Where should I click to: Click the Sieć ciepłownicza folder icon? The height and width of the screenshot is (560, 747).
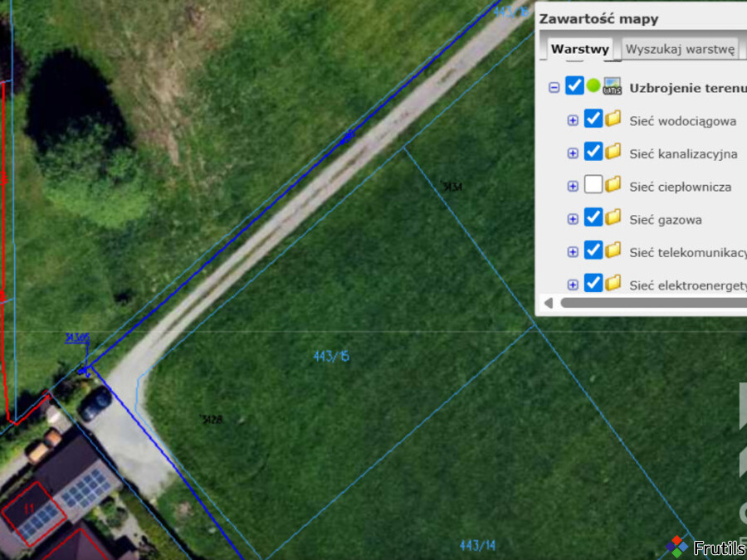tap(613, 184)
